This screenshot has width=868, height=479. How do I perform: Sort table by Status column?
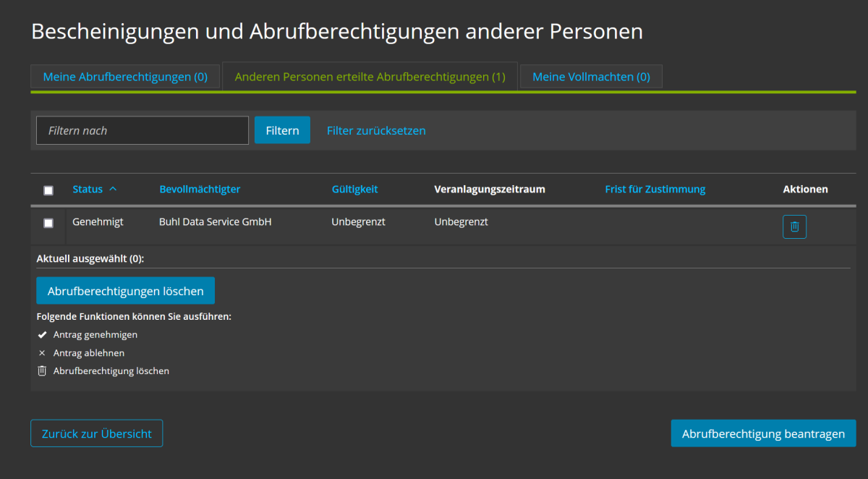88,189
